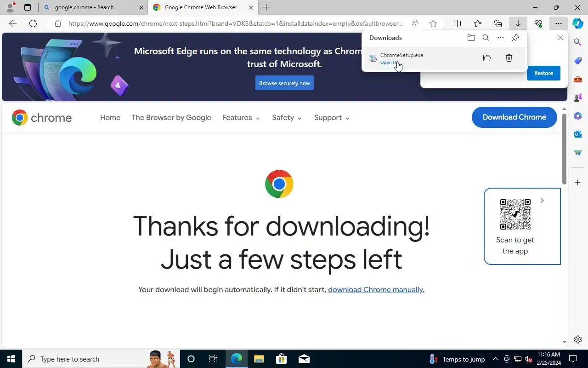Open the Windows notification center
The width and height of the screenshot is (588, 368).
tap(573, 359)
